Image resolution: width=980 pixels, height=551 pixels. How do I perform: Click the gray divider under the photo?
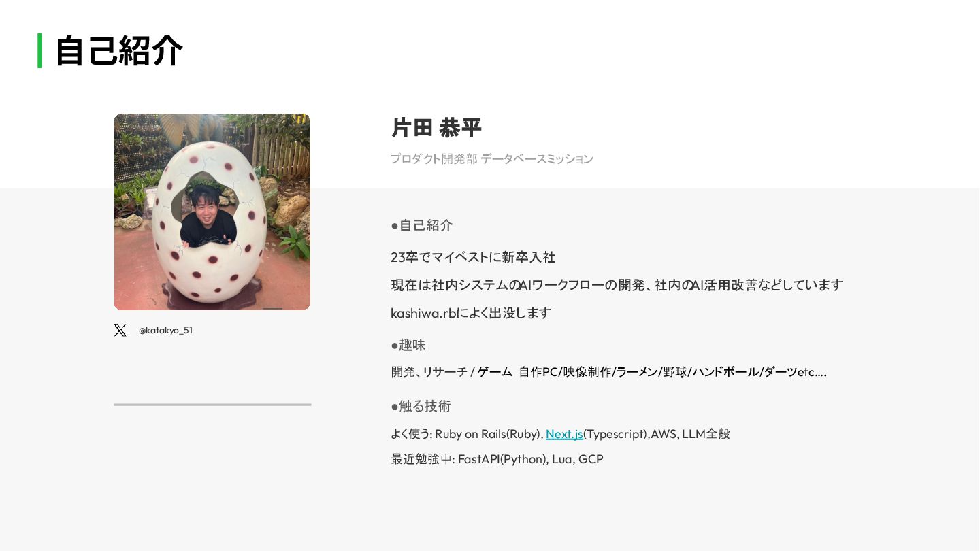[212, 405]
